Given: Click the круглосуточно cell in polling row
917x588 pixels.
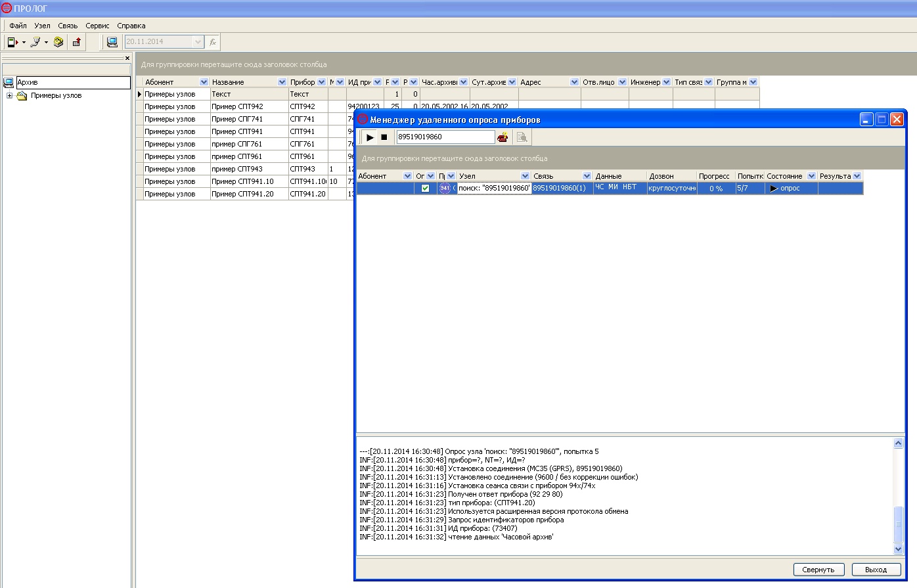Looking at the screenshot, I should 671,189.
